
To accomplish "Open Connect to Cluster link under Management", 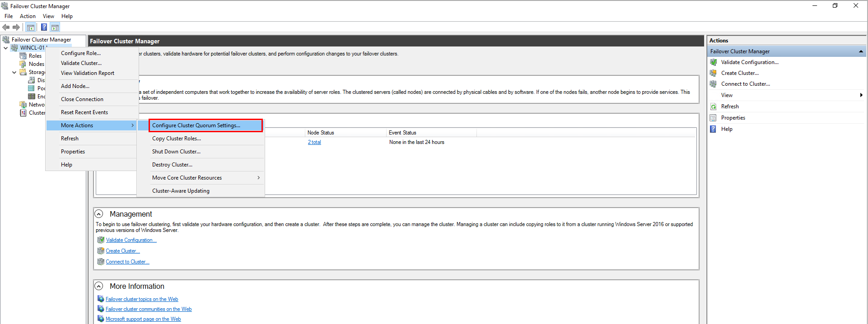I will click(x=127, y=262).
